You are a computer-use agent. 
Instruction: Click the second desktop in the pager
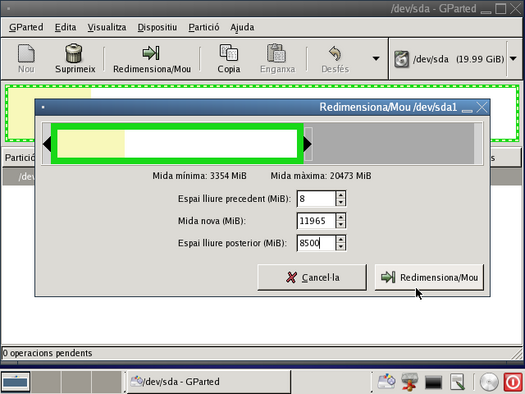[x=46, y=382]
